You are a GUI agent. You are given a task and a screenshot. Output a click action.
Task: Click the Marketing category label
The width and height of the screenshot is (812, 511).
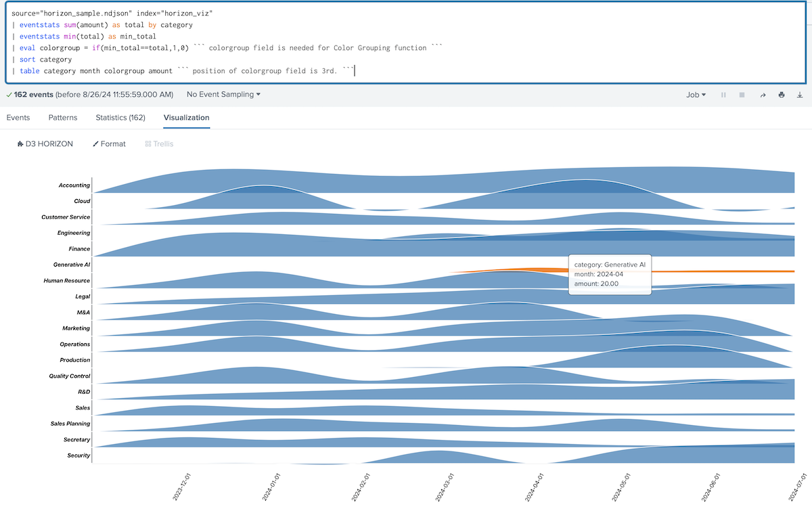coord(76,328)
